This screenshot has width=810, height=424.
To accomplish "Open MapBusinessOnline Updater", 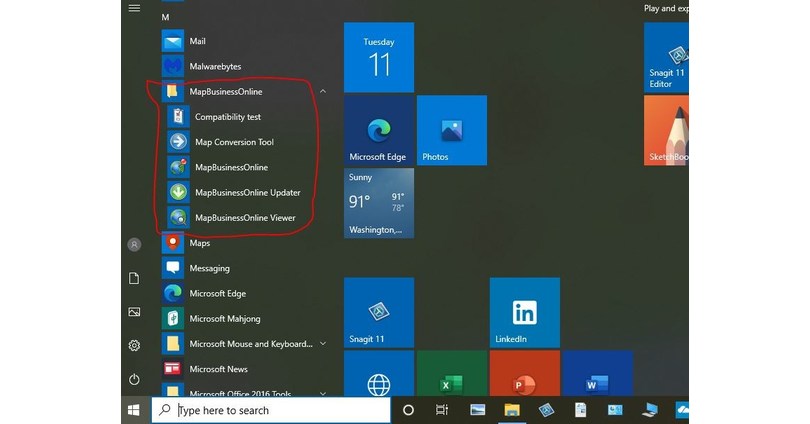I will click(x=246, y=192).
